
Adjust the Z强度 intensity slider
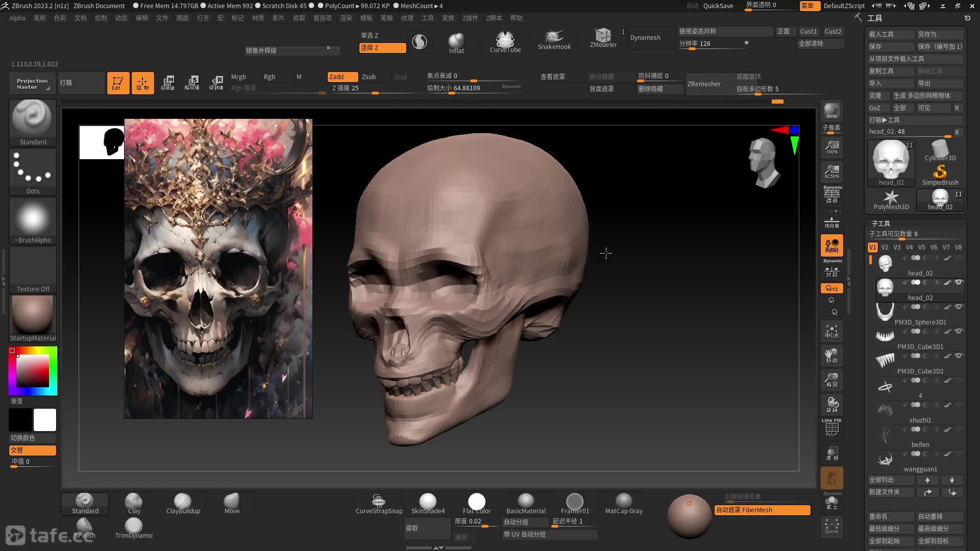(x=375, y=88)
